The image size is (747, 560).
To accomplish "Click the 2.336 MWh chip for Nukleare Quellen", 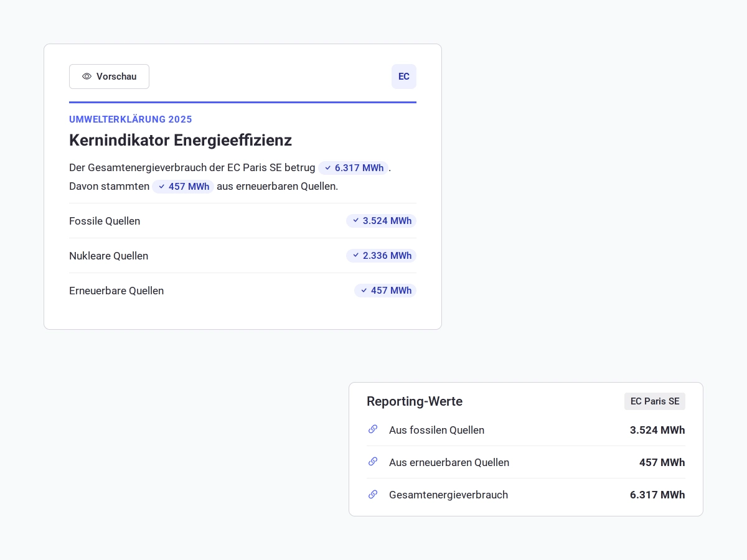I will (381, 256).
